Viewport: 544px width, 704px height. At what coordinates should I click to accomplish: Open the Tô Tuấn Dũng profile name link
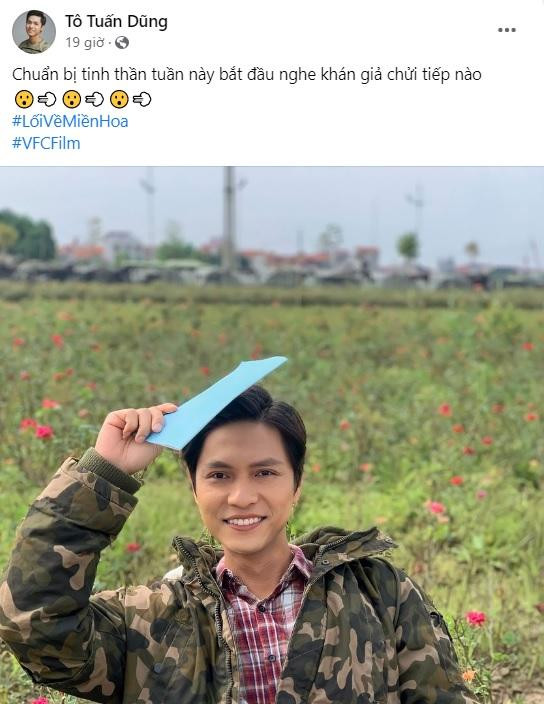click(116, 21)
